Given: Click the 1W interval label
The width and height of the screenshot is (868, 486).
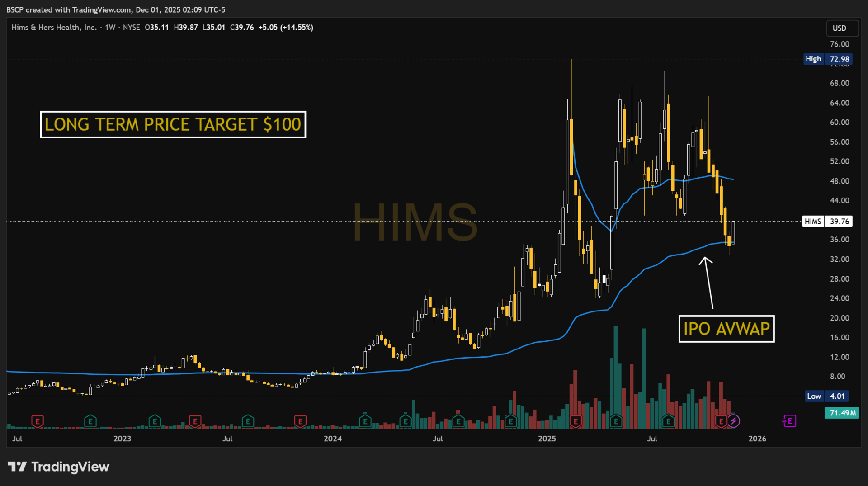Looking at the screenshot, I should pyautogui.click(x=110, y=28).
